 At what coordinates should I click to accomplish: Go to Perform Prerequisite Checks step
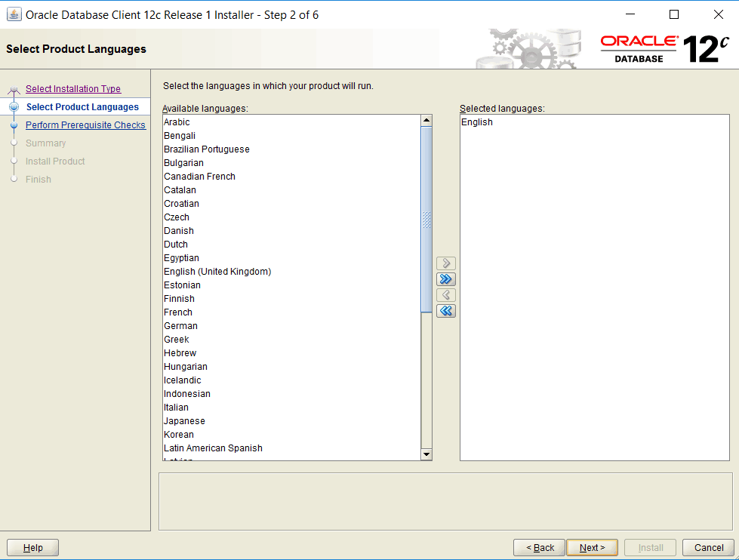point(85,125)
